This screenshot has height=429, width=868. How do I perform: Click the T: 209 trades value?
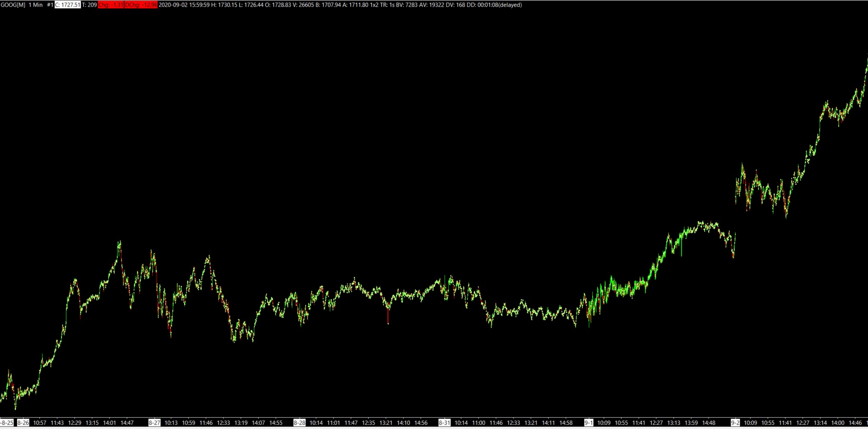point(90,5)
